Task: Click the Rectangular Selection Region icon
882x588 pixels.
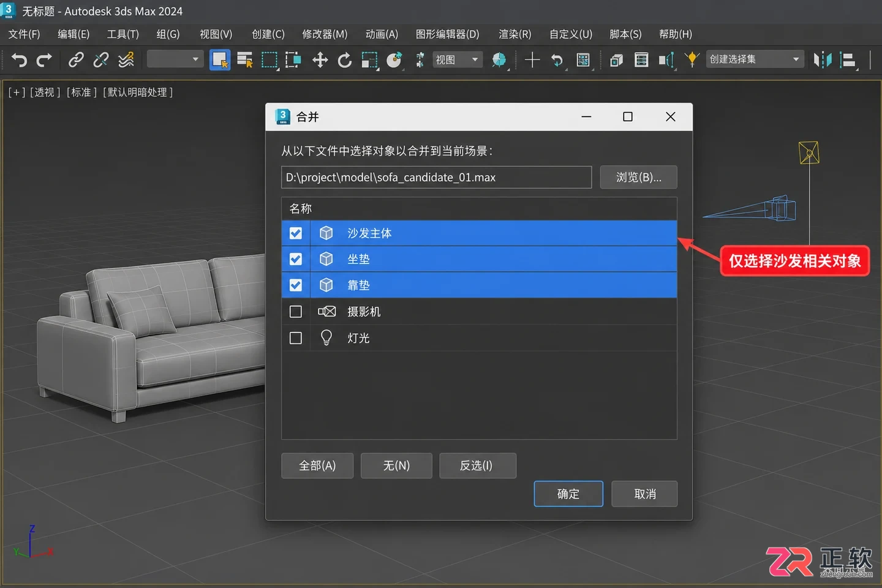Action: click(269, 60)
